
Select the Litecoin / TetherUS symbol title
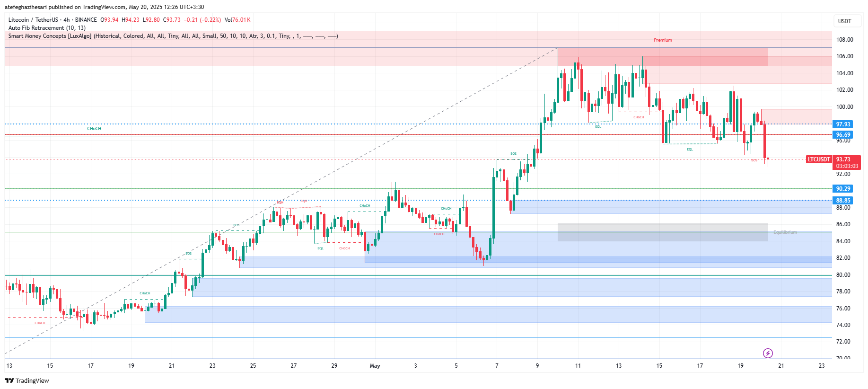click(33, 20)
